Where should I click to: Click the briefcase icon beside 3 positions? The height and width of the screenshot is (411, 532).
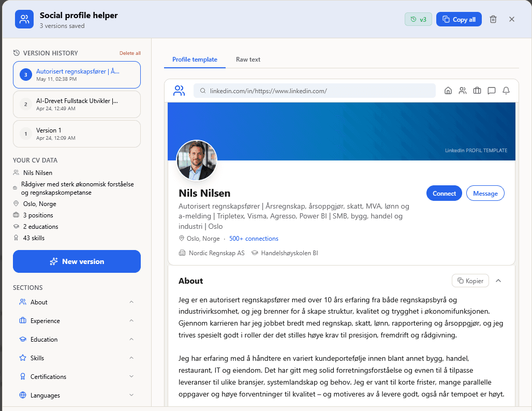point(16,215)
